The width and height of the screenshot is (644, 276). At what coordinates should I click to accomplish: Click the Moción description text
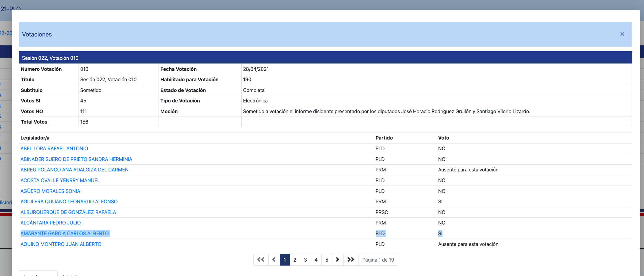pyautogui.click(x=386, y=111)
